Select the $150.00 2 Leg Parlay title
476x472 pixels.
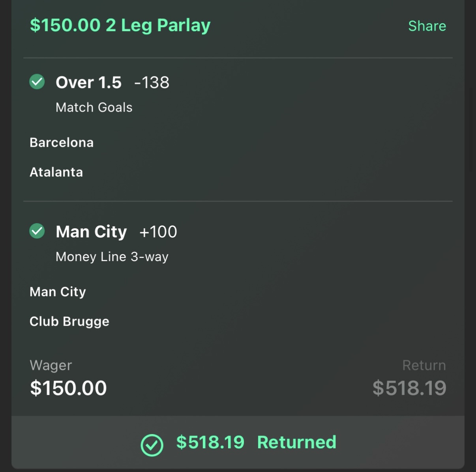[x=120, y=25]
